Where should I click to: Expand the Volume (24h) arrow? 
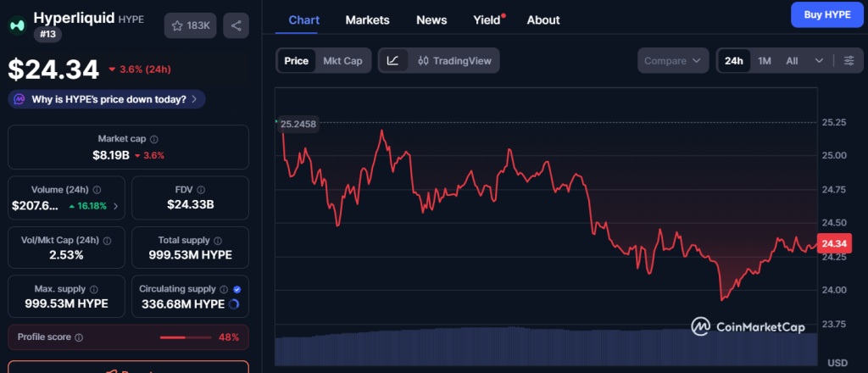(115, 206)
